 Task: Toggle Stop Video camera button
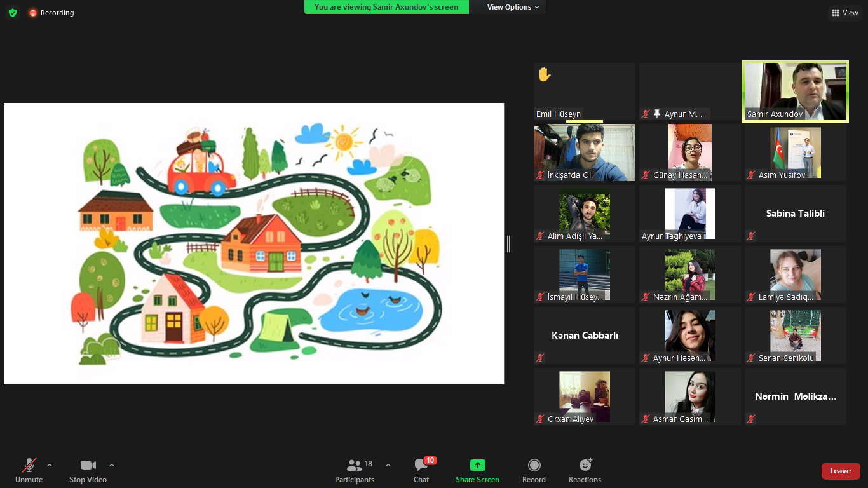tap(88, 471)
